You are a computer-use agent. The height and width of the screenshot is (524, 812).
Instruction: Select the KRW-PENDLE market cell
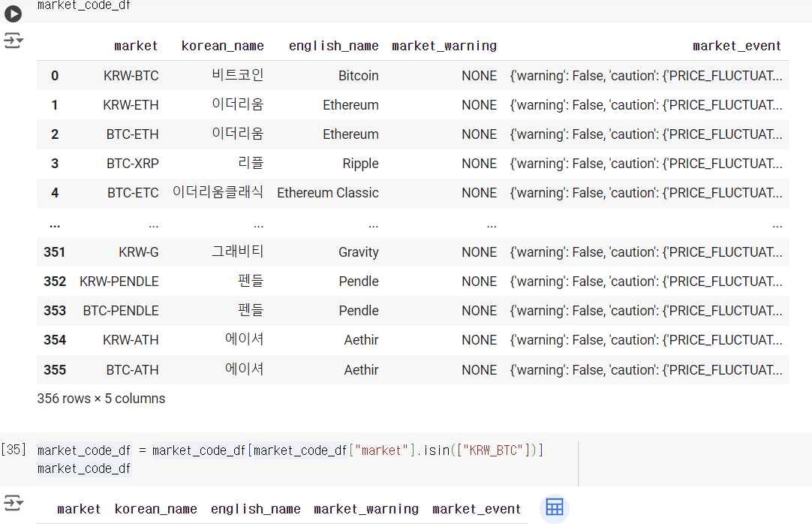click(119, 282)
